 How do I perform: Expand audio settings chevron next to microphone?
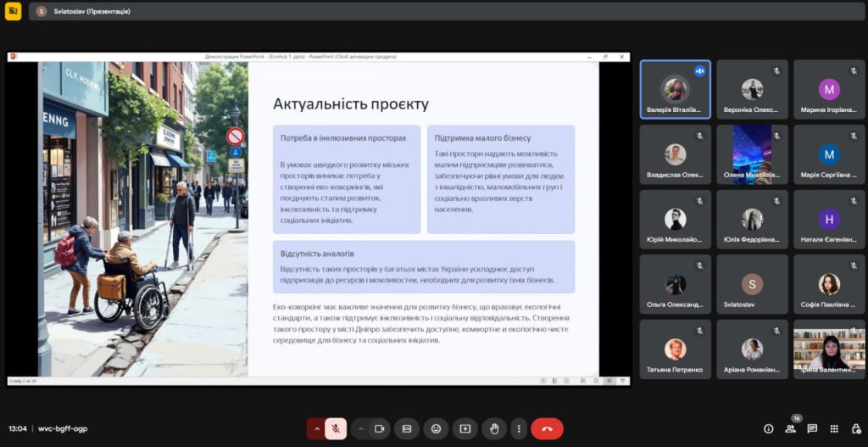point(317,428)
